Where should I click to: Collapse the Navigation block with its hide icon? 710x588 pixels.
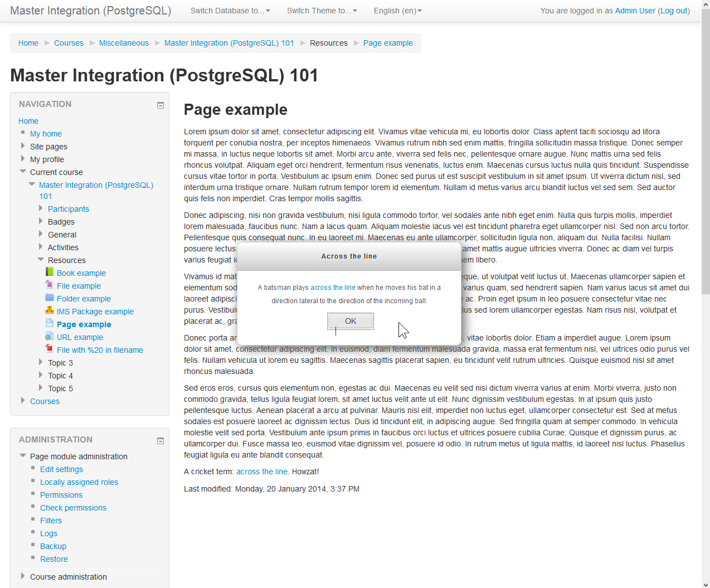coord(161,105)
